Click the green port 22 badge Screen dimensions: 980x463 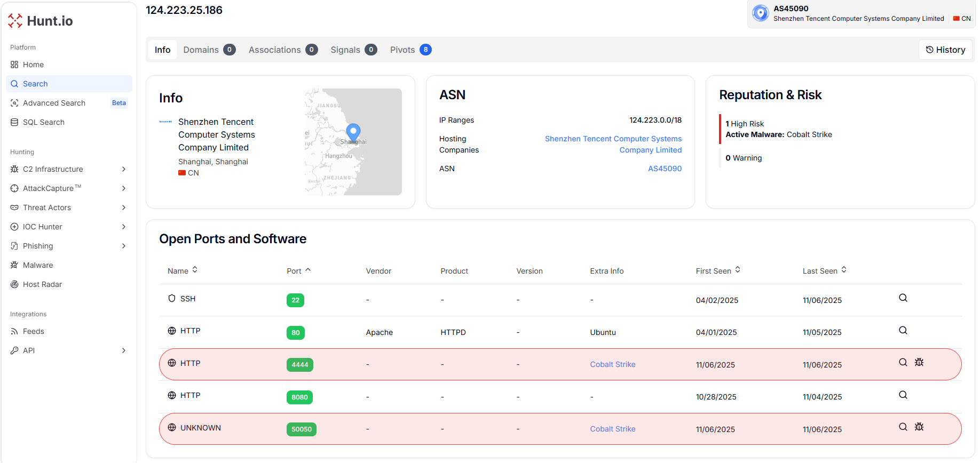click(295, 300)
